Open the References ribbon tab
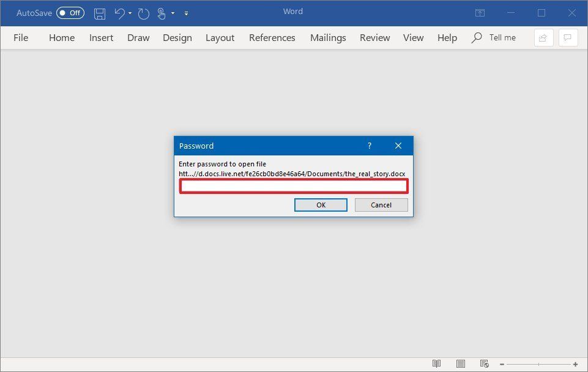Viewport: 588px width, 372px height. point(272,37)
